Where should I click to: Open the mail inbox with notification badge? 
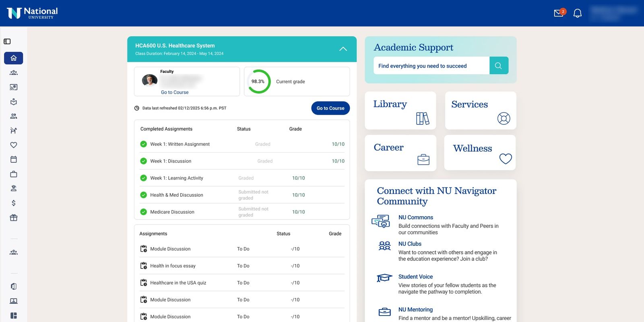[x=559, y=13]
